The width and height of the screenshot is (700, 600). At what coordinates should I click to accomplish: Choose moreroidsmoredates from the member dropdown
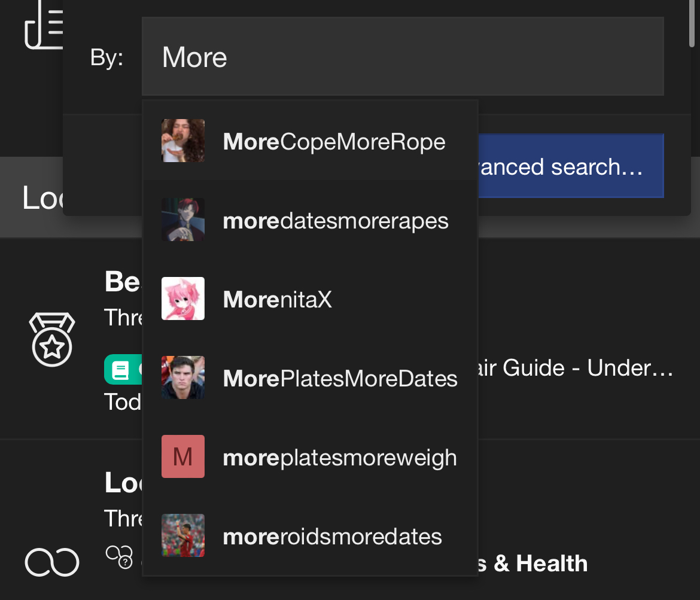pyautogui.click(x=332, y=537)
